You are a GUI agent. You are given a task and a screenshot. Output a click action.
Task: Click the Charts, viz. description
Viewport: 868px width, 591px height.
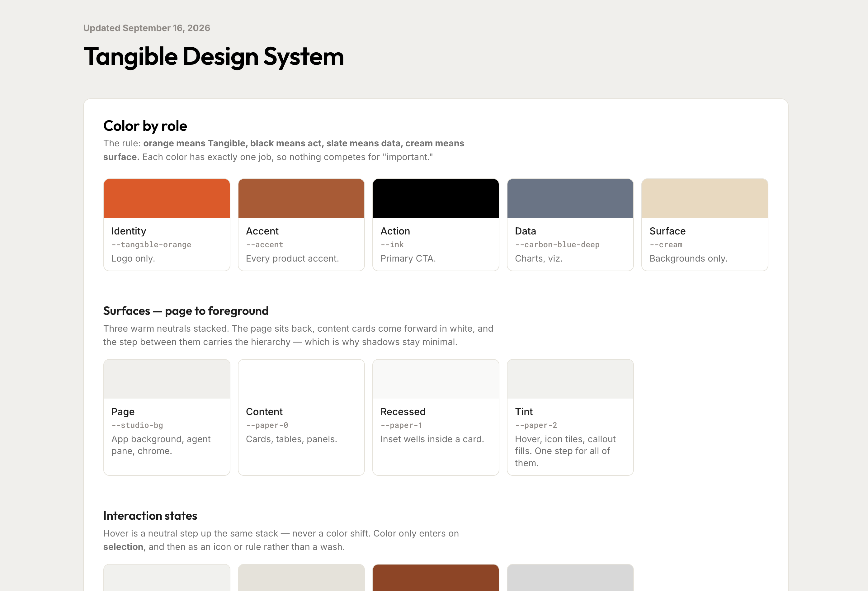click(x=539, y=258)
